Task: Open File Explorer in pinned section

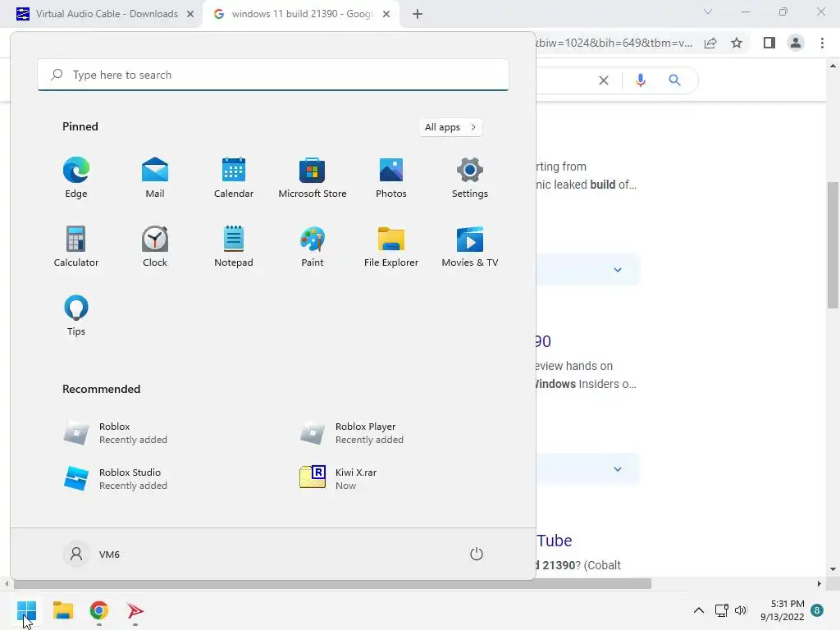Action: [x=391, y=246]
